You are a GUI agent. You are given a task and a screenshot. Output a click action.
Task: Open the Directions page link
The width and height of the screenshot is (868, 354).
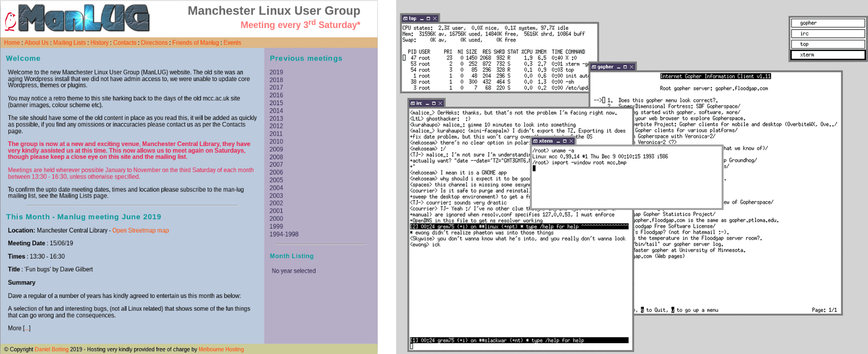(154, 43)
